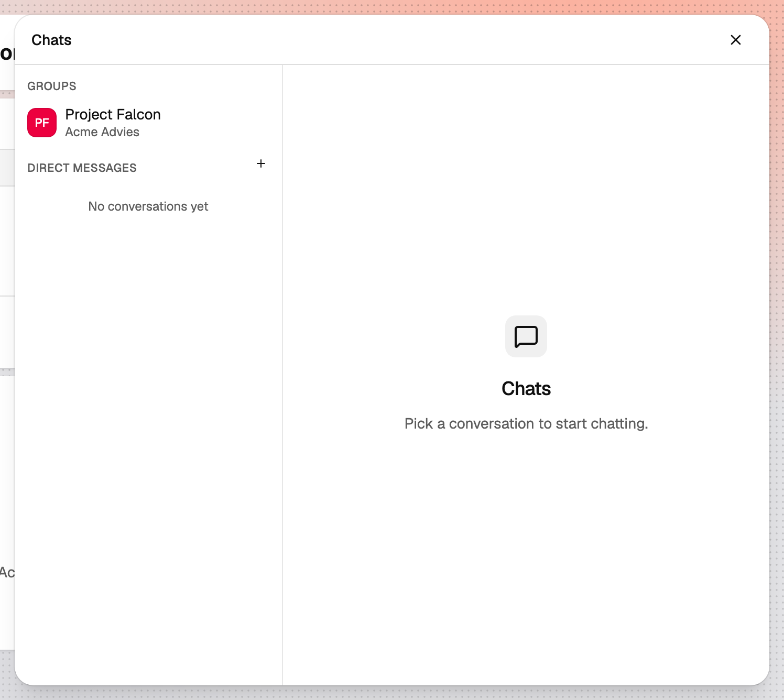Start a new direct message with plus icon
This screenshot has height=700, width=784.
[261, 163]
